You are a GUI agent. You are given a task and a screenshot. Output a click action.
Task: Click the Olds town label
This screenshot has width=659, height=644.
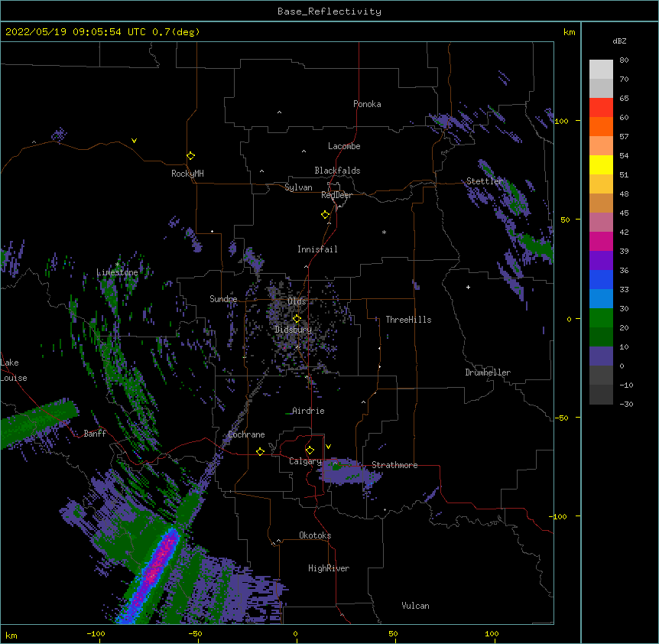pyautogui.click(x=297, y=301)
